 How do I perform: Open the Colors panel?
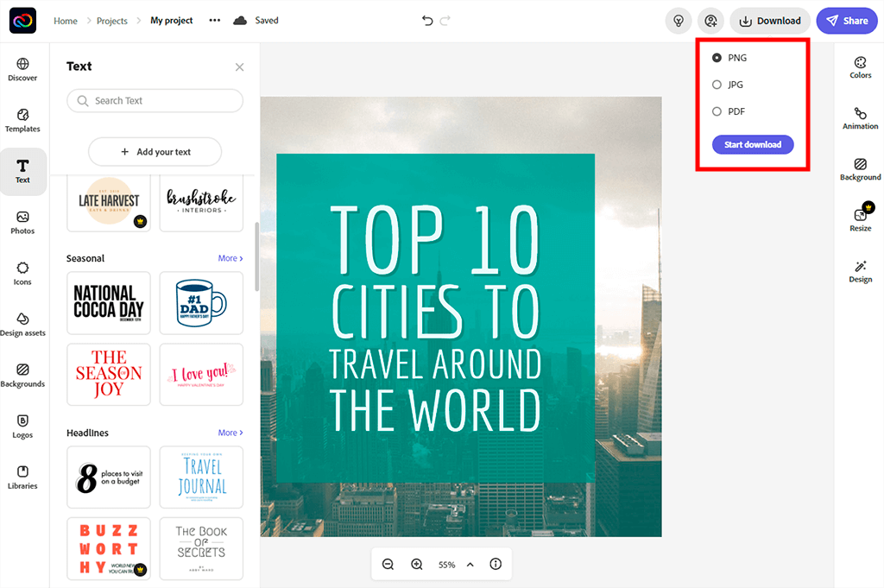click(860, 67)
